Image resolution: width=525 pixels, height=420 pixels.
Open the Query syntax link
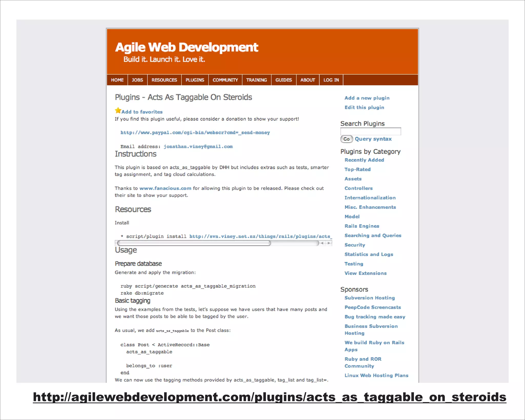[x=373, y=139]
